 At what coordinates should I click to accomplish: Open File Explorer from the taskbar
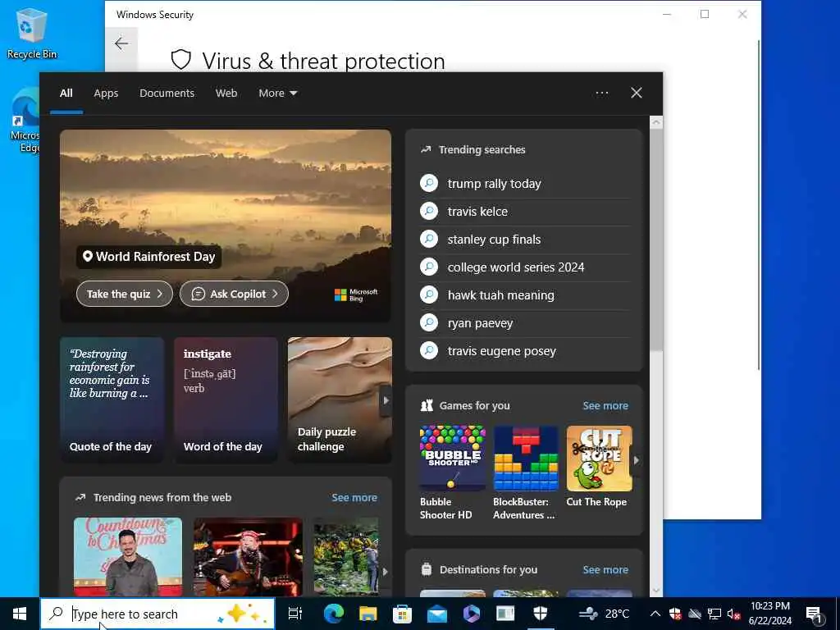(x=368, y=614)
